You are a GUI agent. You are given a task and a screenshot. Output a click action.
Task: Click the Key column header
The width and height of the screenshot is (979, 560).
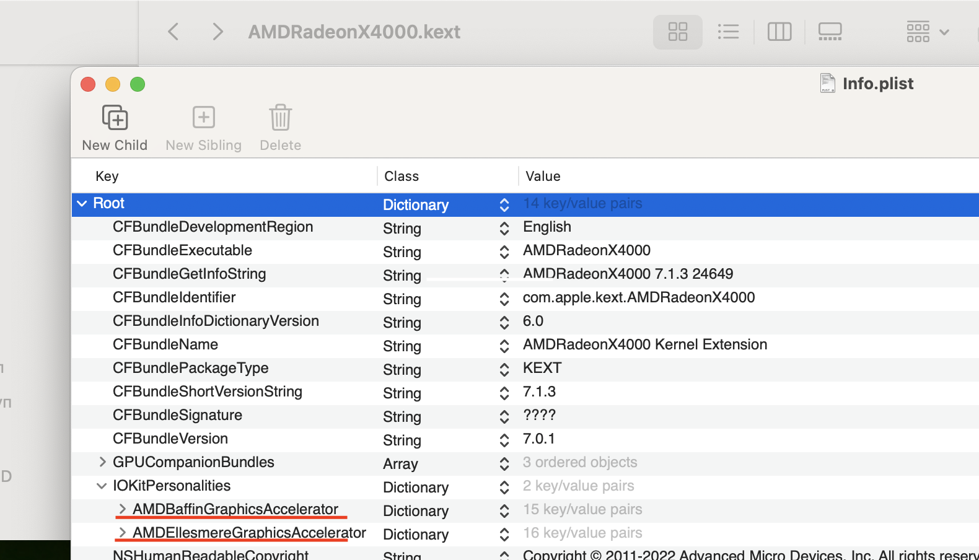coord(107,177)
